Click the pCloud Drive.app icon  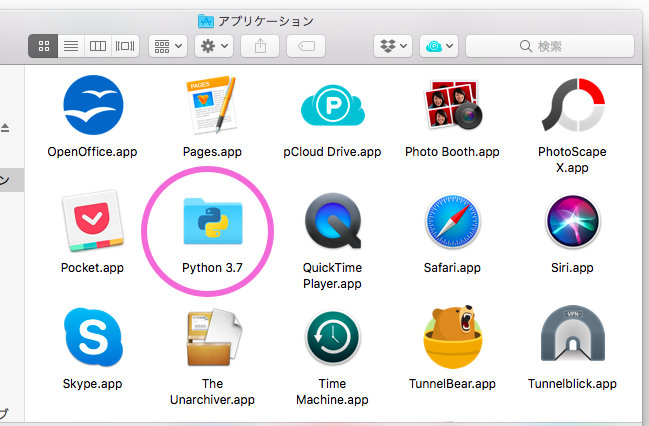332,105
